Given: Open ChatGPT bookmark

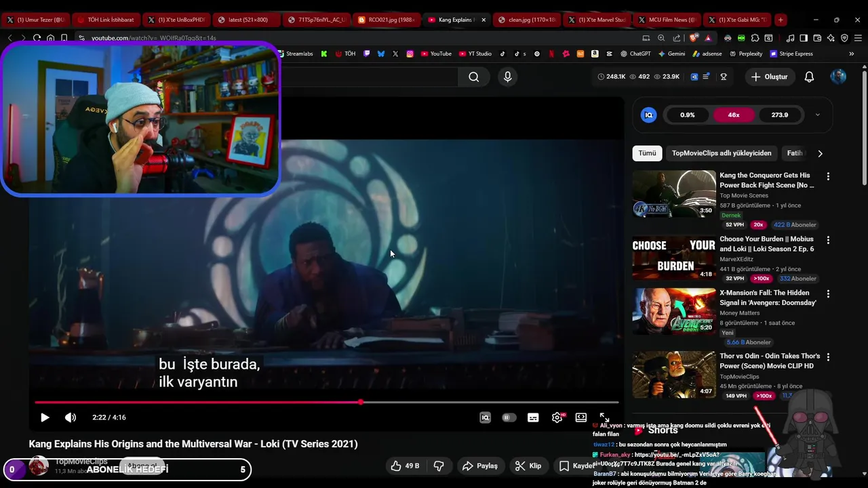Looking at the screenshot, I should pyautogui.click(x=635, y=54).
